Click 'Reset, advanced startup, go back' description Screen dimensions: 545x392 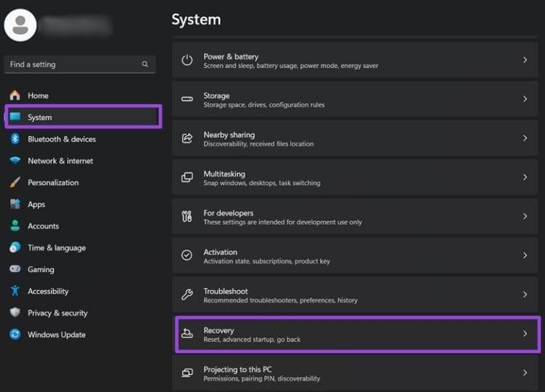252,340
